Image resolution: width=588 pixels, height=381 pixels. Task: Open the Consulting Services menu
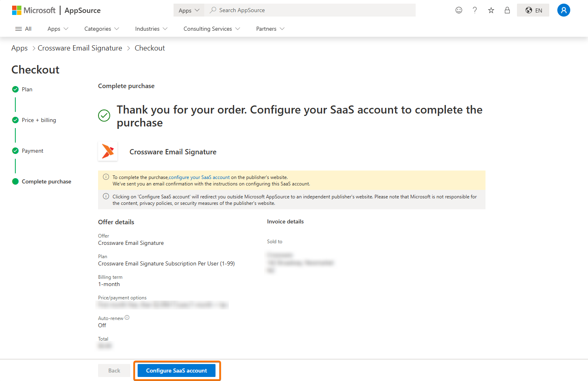[x=211, y=29]
